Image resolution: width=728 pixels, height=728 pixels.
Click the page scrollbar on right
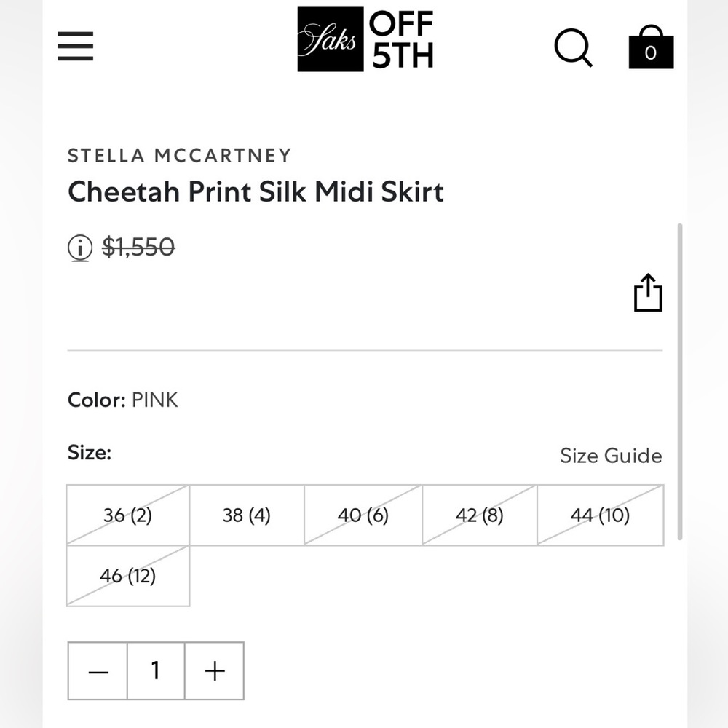coord(680,381)
